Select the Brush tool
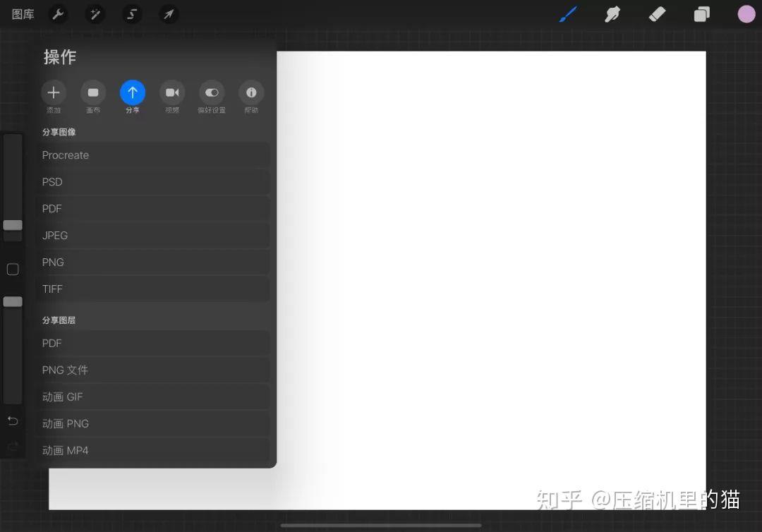The image size is (762, 532). [568, 14]
